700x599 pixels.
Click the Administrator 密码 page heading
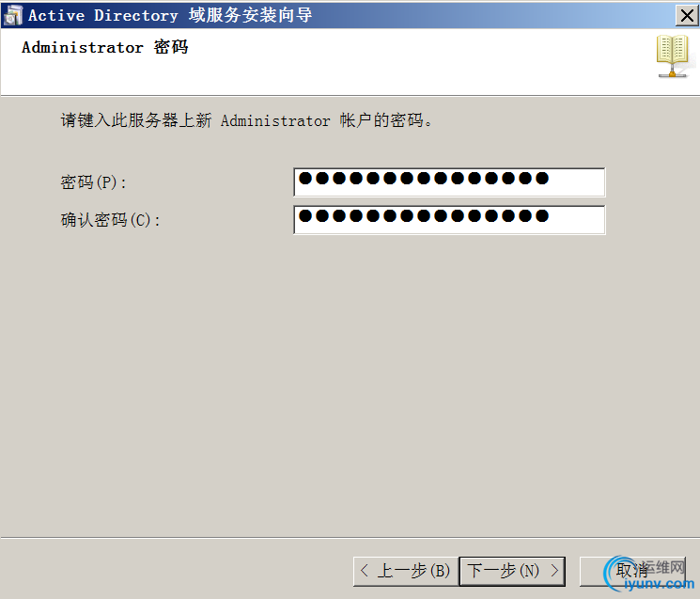pyautogui.click(x=105, y=47)
